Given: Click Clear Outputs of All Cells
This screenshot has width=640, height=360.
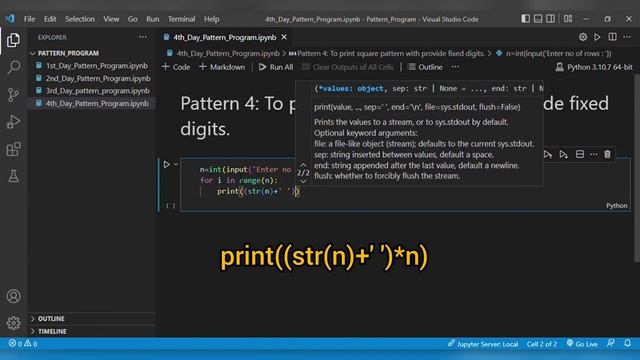Looking at the screenshot, I should [x=348, y=67].
